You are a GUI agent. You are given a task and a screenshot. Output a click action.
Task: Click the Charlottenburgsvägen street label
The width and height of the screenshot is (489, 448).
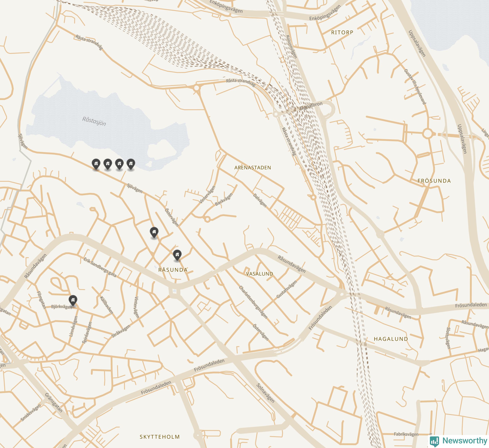pos(253,302)
